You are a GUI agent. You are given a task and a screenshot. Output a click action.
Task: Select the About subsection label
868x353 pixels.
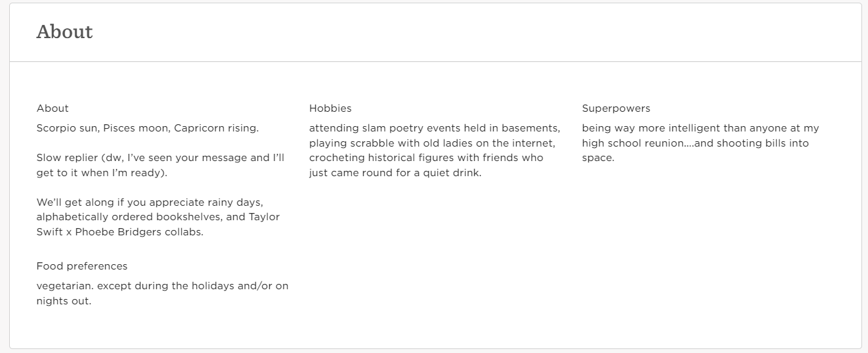(x=53, y=108)
